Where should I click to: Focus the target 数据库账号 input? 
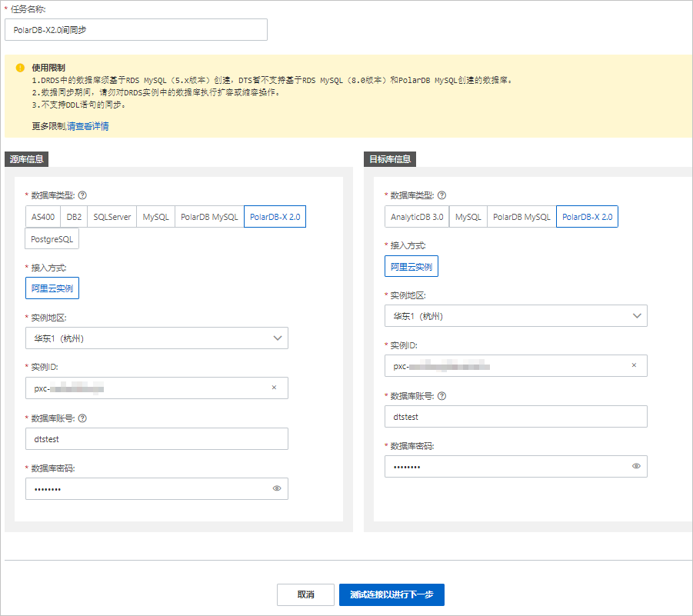[516, 416]
